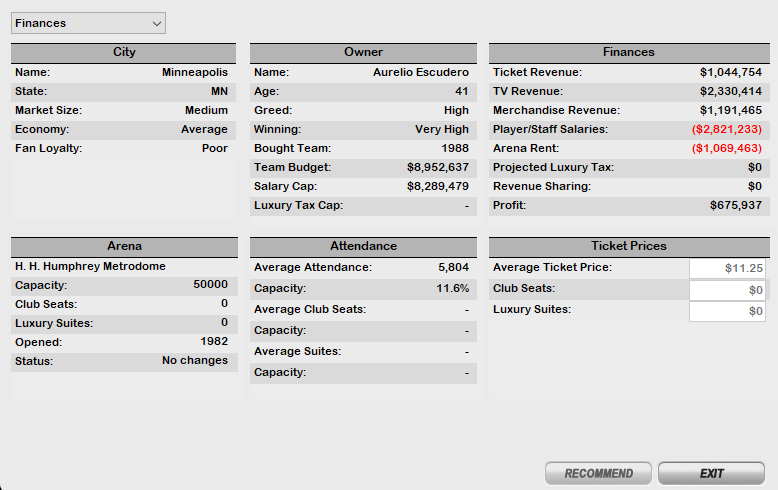Click the Ticket Prices panel header
Screen dimensions: 778x490
click(628, 246)
